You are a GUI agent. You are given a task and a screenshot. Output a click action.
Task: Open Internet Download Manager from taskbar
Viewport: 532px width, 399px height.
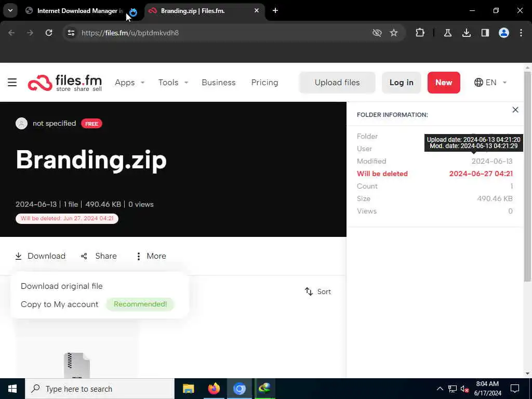click(264, 389)
